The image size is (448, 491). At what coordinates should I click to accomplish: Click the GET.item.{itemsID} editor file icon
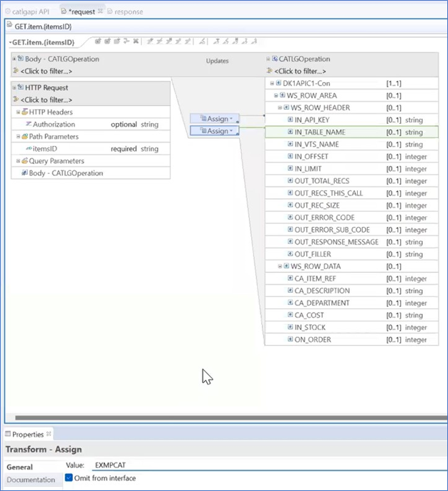pyautogui.click(x=9, y=25)
